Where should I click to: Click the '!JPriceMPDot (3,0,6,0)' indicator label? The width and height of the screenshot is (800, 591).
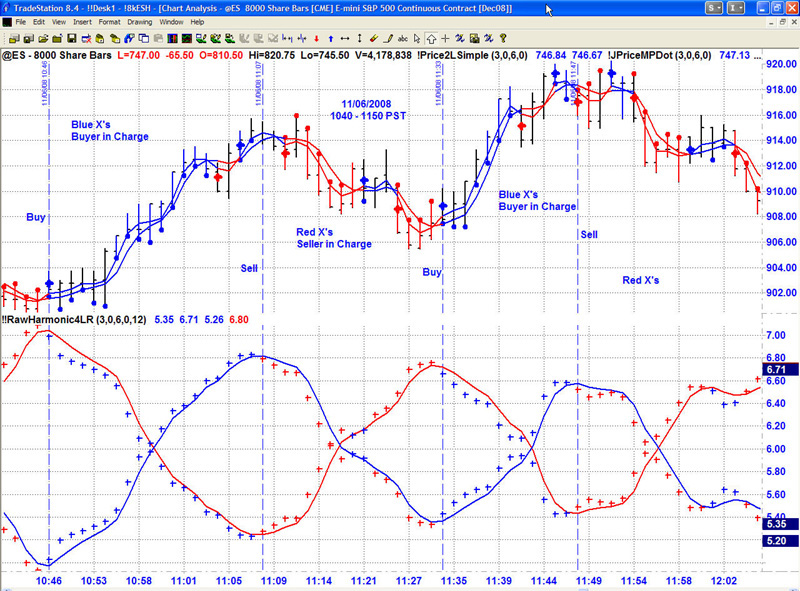659,55
